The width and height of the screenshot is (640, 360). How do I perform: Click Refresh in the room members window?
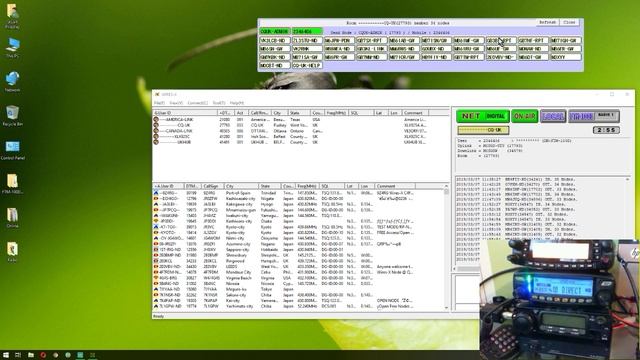(547, 22)
